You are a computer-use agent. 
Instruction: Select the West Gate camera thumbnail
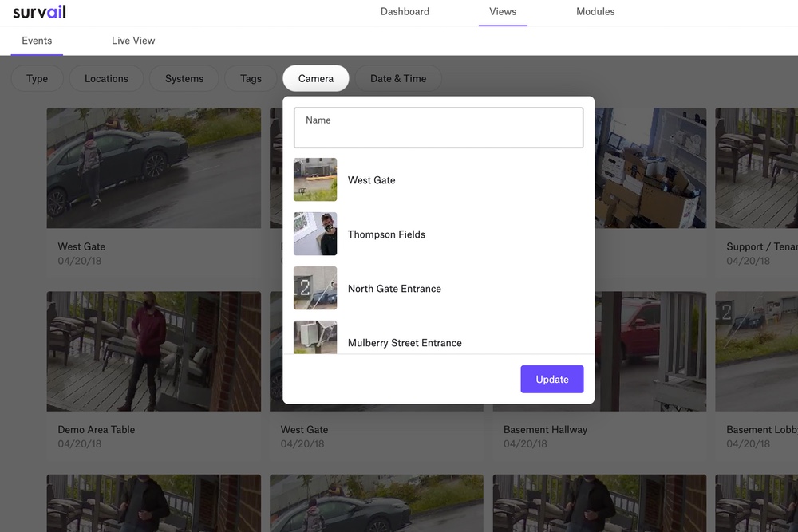pyautogui.click(x=315, y=179)
